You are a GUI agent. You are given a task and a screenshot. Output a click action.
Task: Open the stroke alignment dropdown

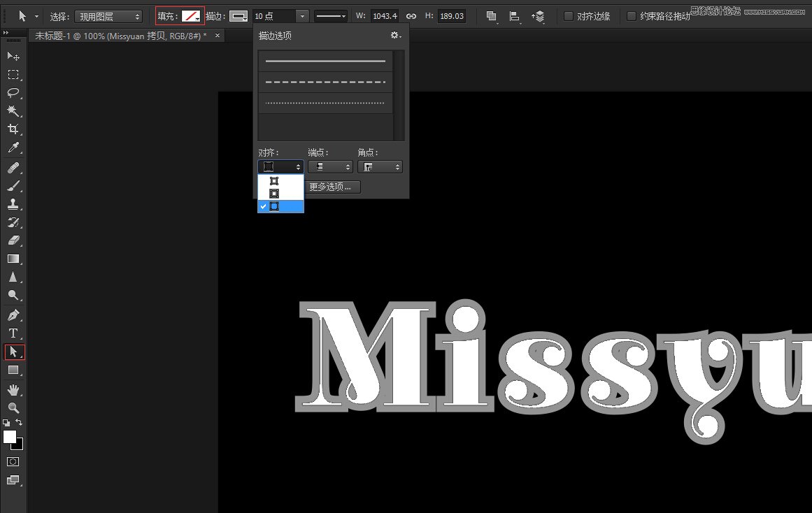280,166
